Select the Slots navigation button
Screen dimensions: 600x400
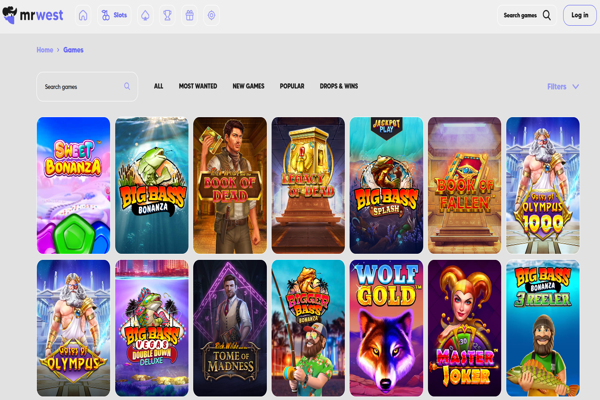pyautogui.click(x=114, y=15)
